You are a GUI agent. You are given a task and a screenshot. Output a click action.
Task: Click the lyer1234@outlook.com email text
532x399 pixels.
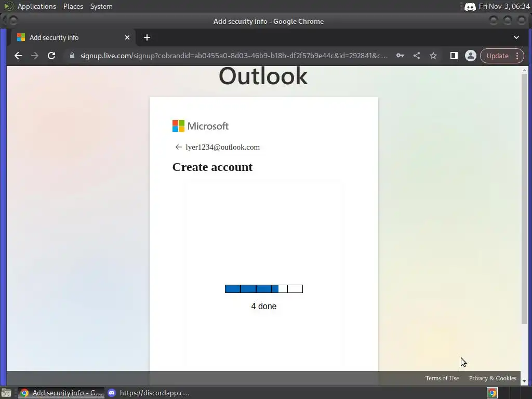pos(222,147)
